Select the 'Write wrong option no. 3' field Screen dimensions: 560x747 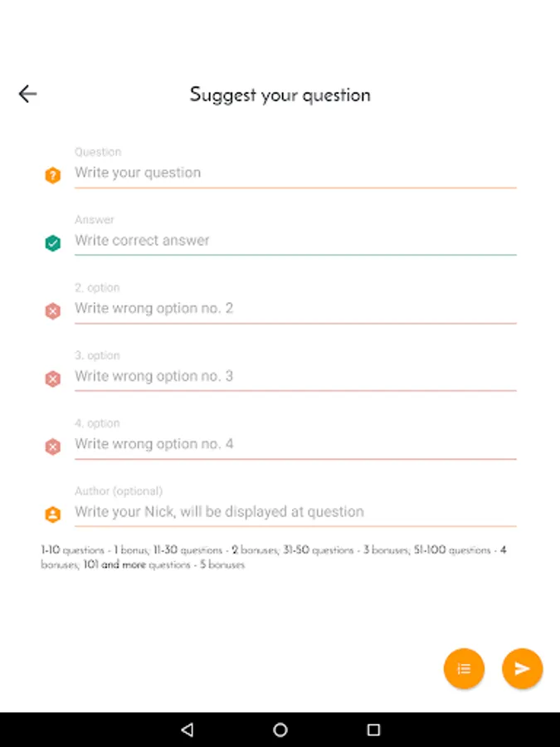295,376
